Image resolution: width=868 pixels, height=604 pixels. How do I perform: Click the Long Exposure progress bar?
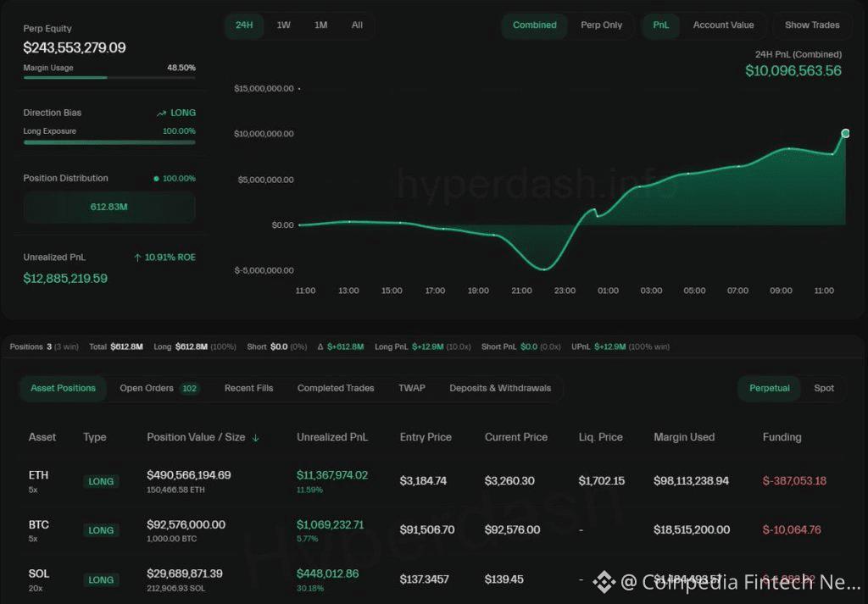[109, 142]
